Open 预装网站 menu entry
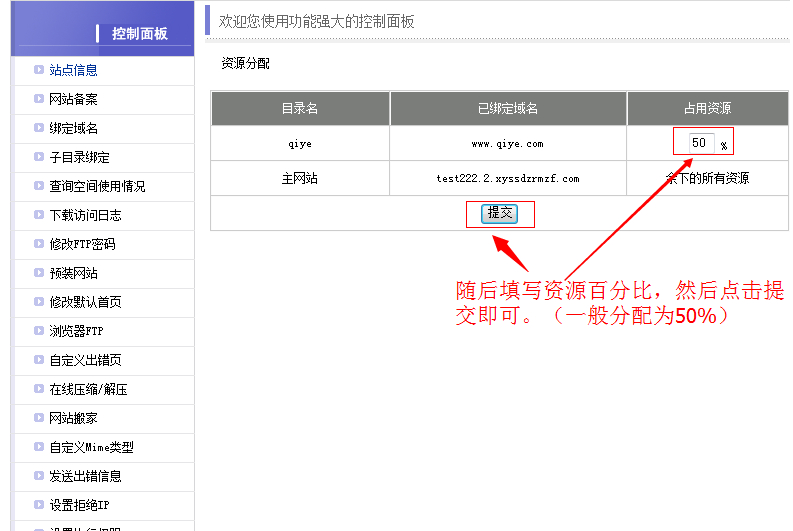This screenshot has height=531, width=793. [73, 273]
